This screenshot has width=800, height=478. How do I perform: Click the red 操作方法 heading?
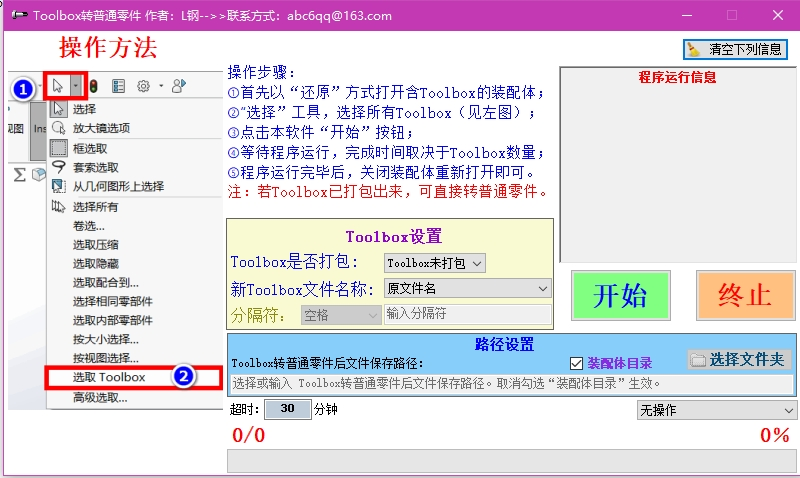[108, 47]
